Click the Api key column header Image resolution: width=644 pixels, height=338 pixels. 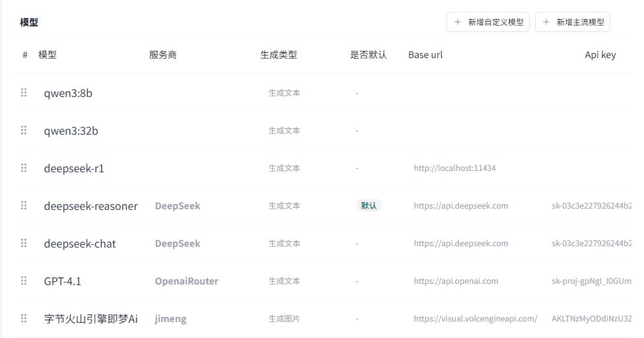(600, 55)
